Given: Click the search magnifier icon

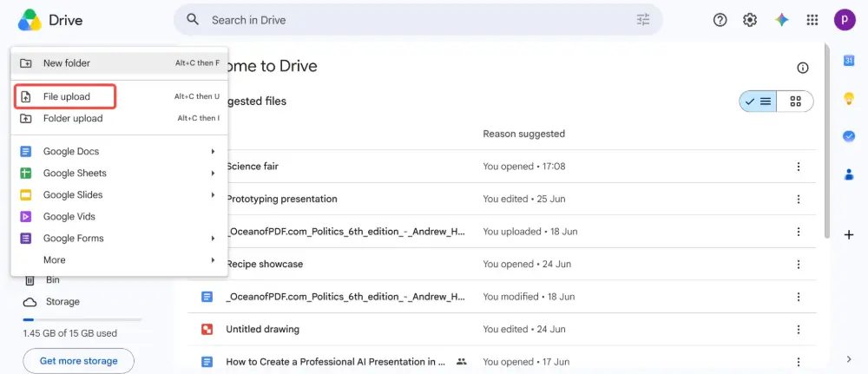Looking at the screenshot, I should pos(193,20).
